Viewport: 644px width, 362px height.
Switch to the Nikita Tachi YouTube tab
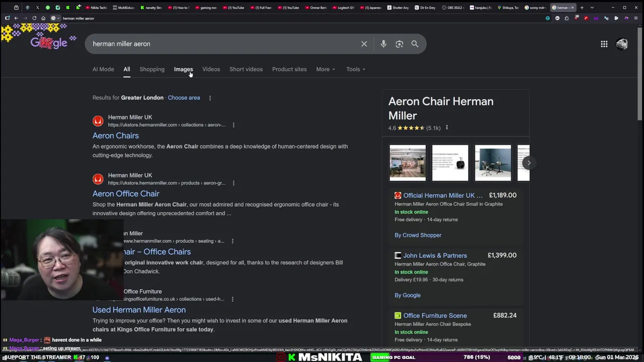pos(96,8)
